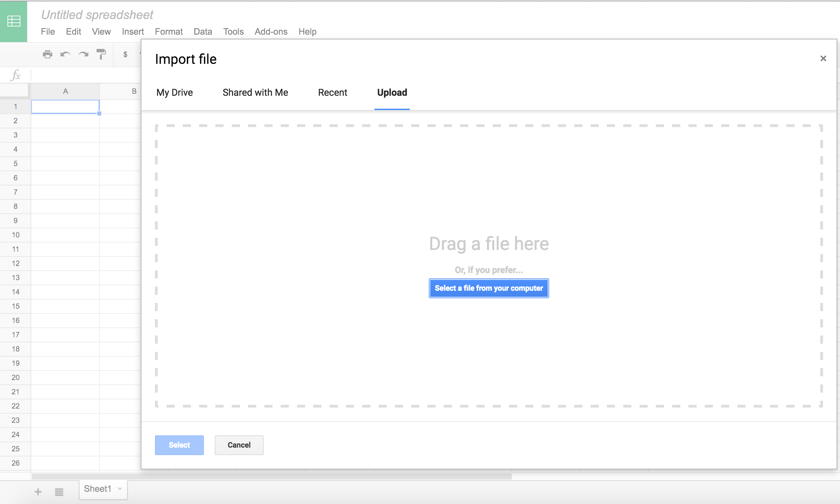Open the all sheets list icon
This screenshot has width=840, height=504.
tap(59, 491)
